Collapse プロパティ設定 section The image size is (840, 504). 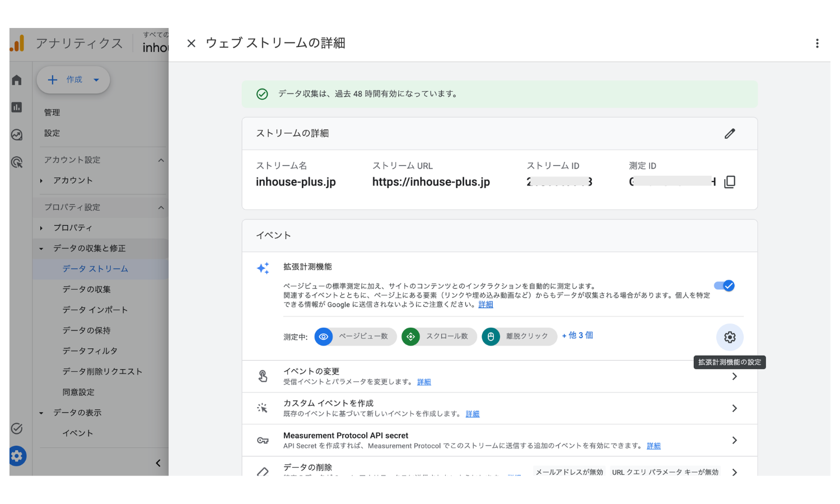tap(161, 207)
